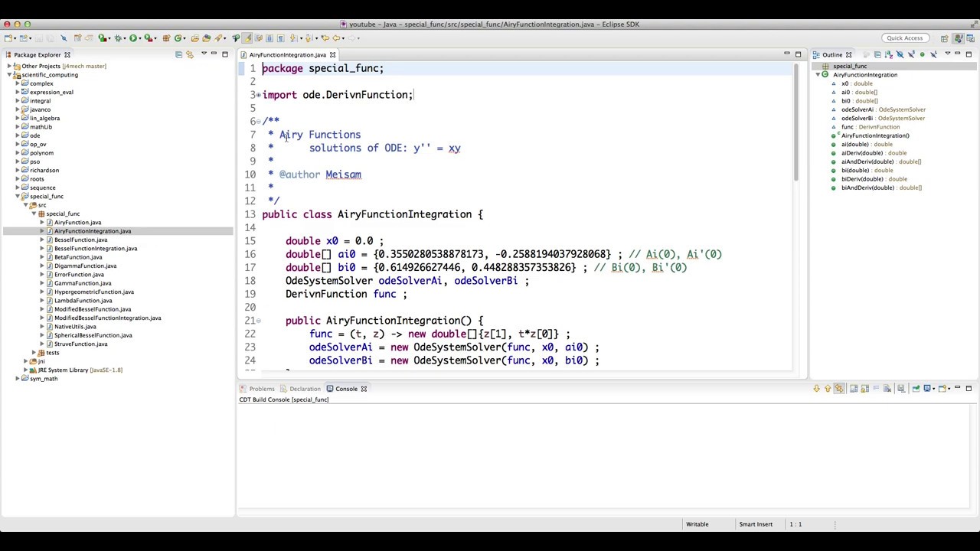Toggle the console Show Error Context button
Image resolution: width=980 pixels, height=551 pixels.
(x=839, y=389)
